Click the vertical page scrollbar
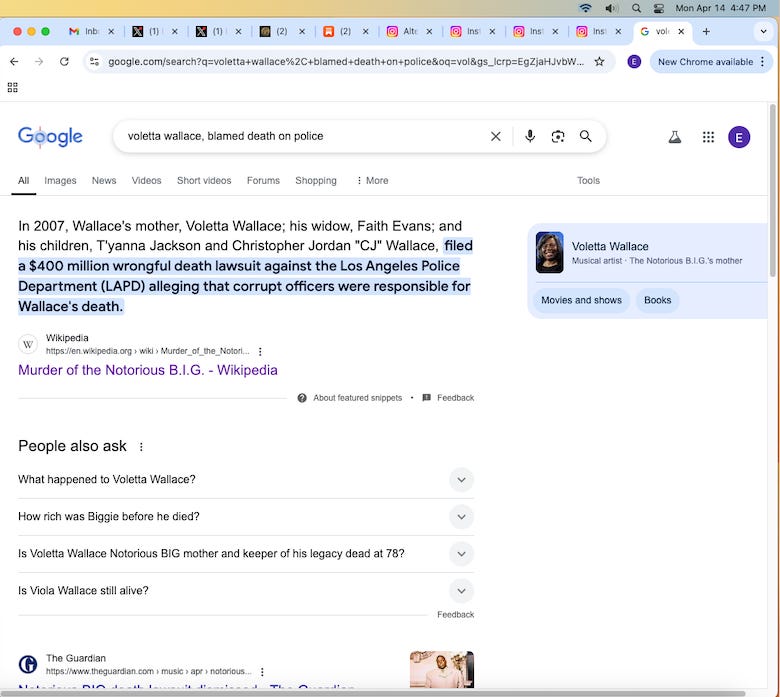780x697 pixels. [773, 190]
